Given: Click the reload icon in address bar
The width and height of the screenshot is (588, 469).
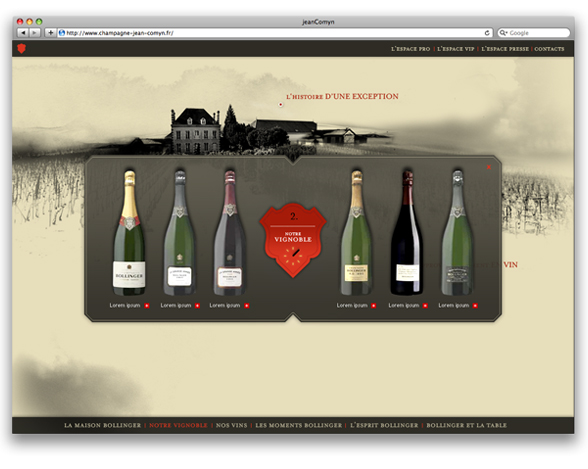Looking at the screenshot, I should pos(487,33).
